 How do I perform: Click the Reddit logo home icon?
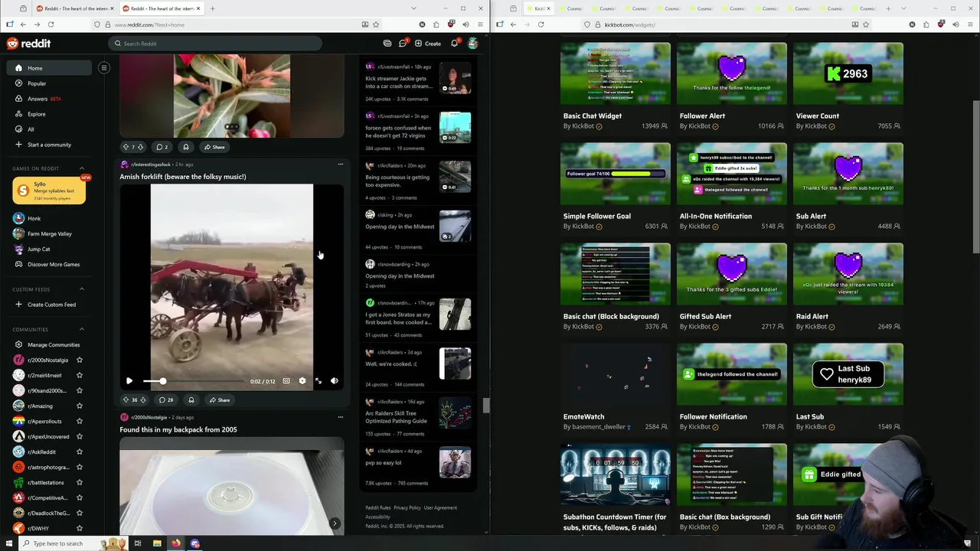click(28, 44)
